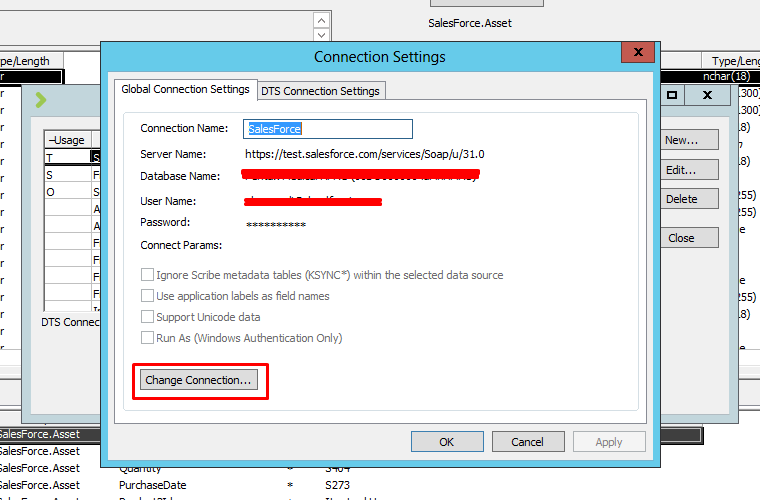Toggle Ignore Scribe metadata tables checkbox
The height and width of the screenshot is (500, 760).
147,275
